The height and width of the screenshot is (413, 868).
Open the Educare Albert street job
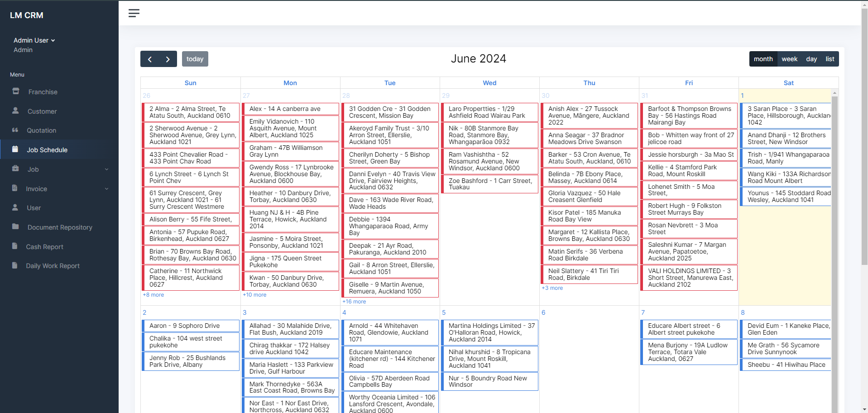(689, 329)
